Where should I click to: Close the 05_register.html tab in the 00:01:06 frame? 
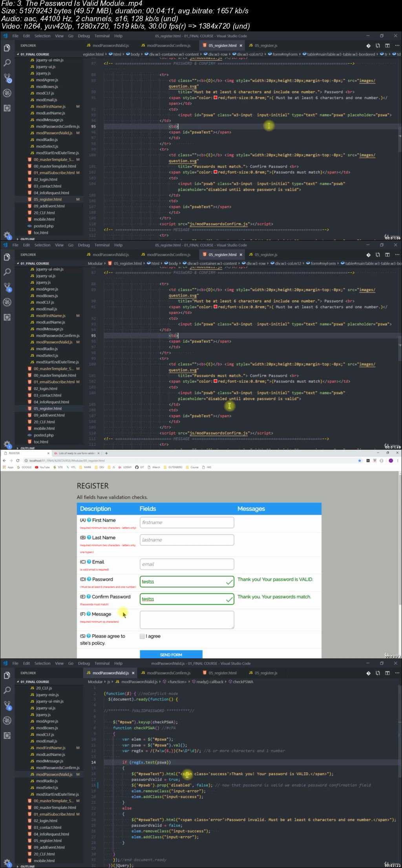[241, 46]
